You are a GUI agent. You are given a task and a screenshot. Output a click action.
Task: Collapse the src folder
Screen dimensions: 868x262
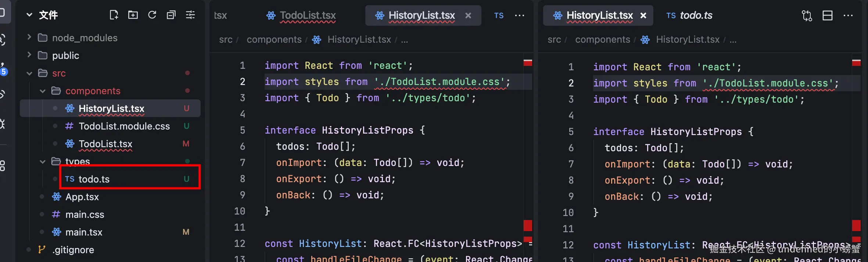point(29,73)
